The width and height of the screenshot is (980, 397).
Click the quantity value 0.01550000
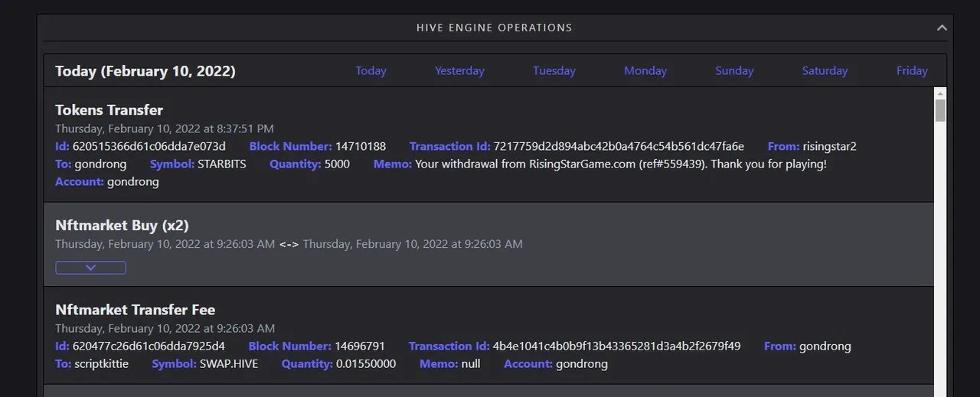(366, 363)
